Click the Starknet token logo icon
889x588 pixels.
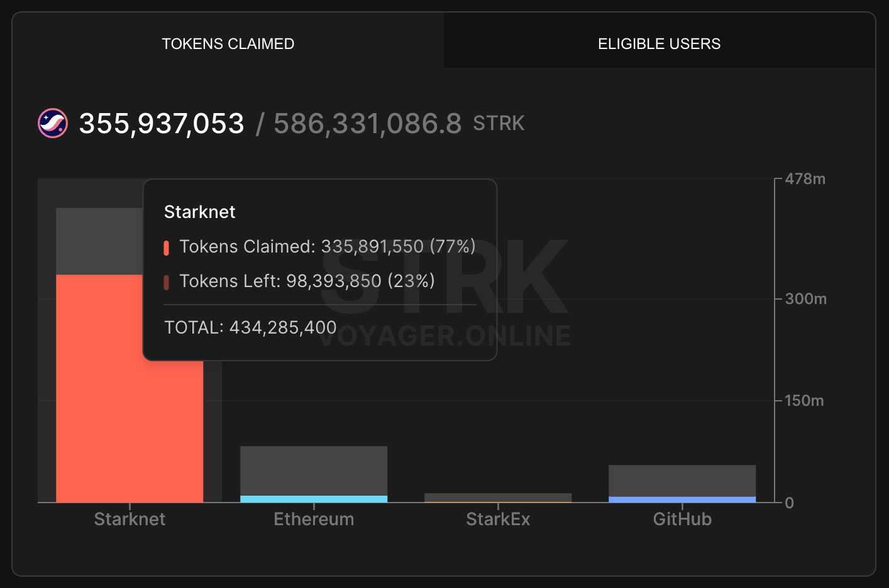[53, 123]
